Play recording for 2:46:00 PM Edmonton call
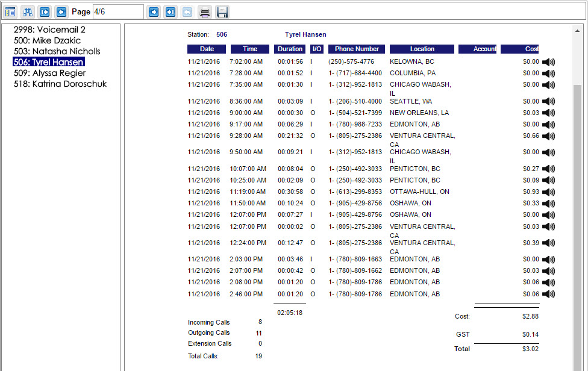 548,294
